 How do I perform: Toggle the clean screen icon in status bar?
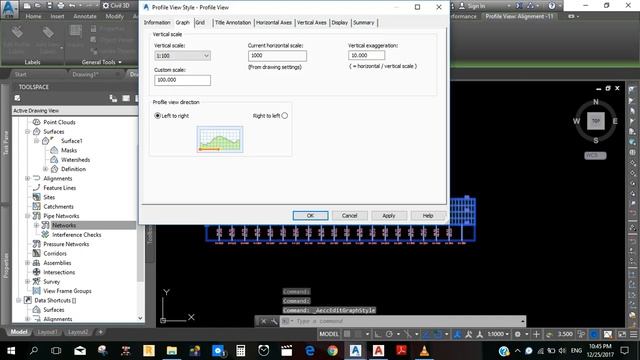coord(622,334)
